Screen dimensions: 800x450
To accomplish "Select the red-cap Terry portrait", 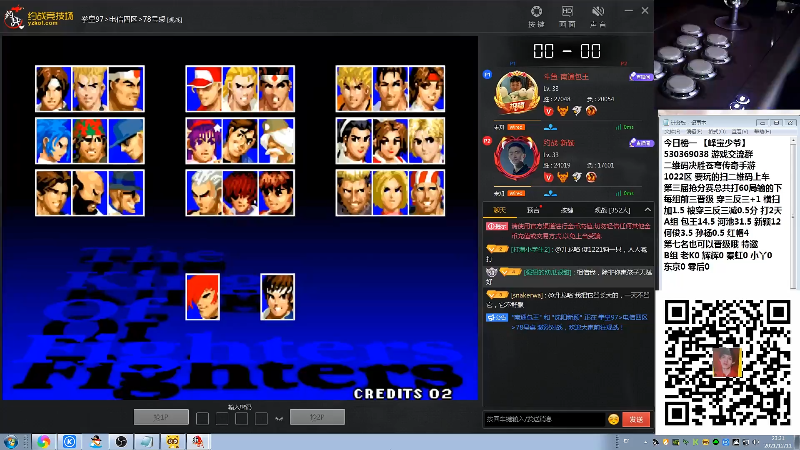I will [204, 89].
